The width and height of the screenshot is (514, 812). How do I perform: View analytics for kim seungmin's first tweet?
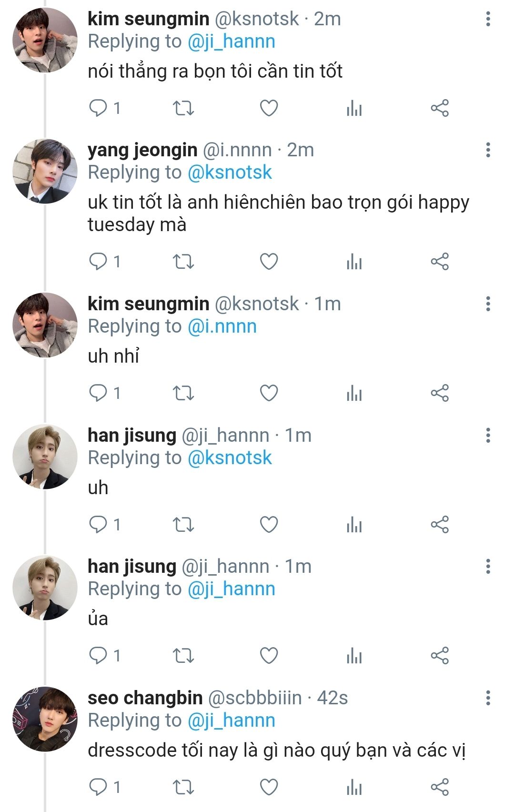point(354,108)
